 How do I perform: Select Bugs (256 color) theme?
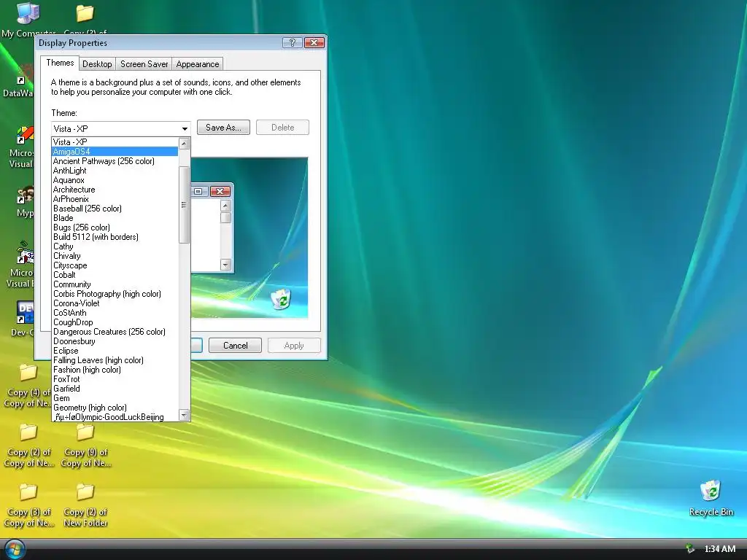(x=115, y=227)
